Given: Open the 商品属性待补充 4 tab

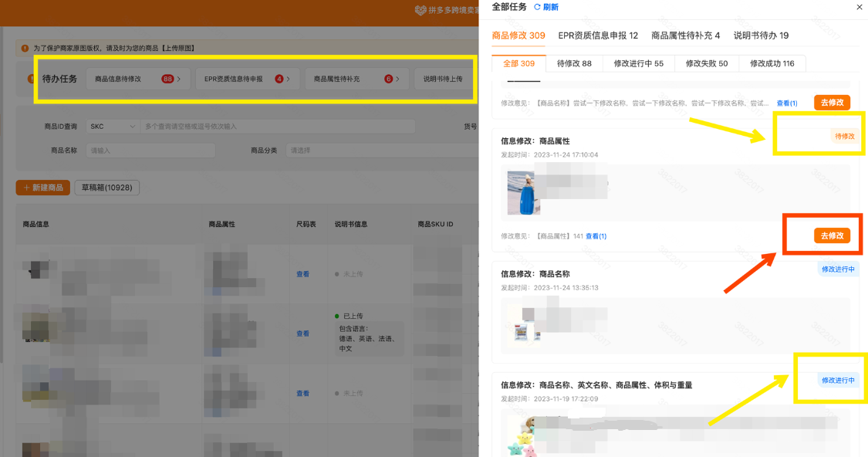Looking at the screenshot, I should click(x=685, y=36).
